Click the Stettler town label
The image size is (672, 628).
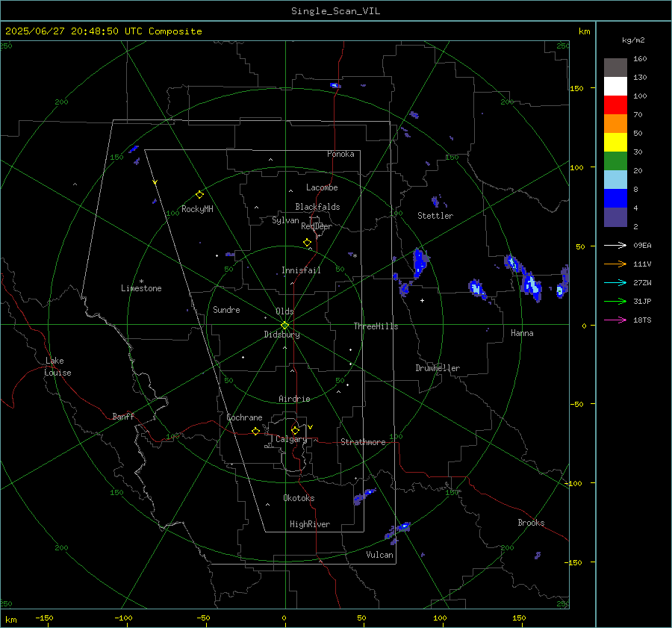[435, 216]
